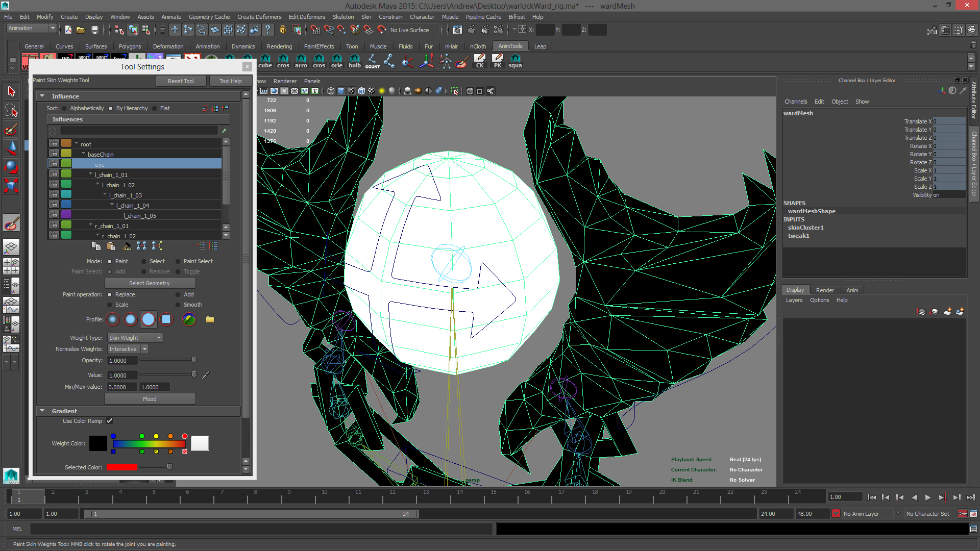Select the Smooth paint operation
This screenshot has width=980, height=551.
click(179, 305)
